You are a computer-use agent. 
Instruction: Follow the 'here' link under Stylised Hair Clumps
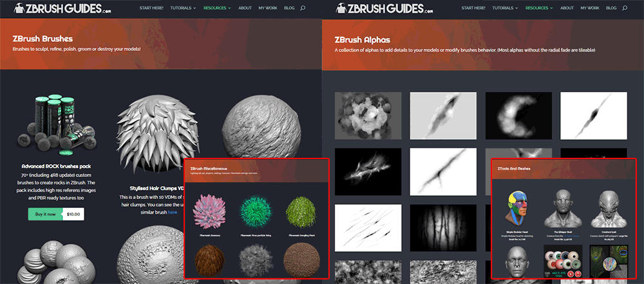pyautogui.click(x=173, y=211)
